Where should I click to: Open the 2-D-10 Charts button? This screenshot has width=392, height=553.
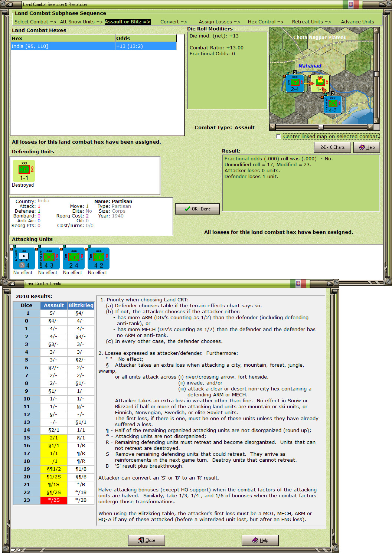pos(332,147)
